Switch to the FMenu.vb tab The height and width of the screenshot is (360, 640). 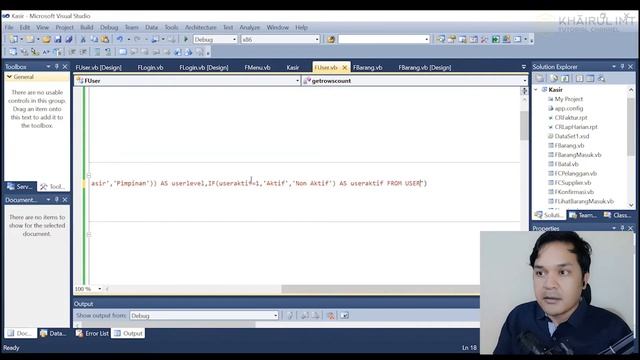[258, 67]
